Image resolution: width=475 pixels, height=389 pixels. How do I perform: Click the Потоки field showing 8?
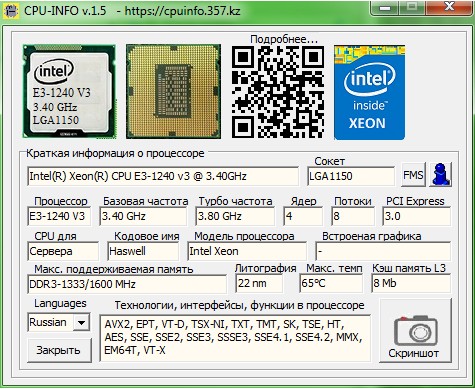(353, 216)
